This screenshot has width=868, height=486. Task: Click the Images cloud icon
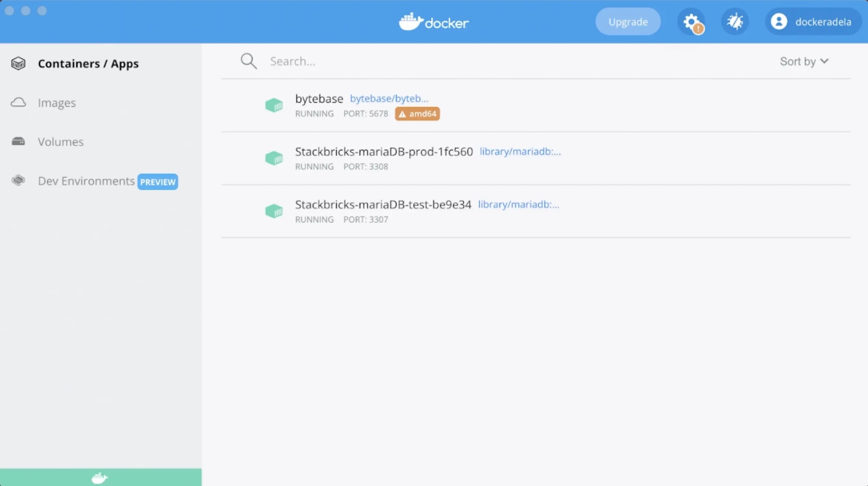point(19,103)
